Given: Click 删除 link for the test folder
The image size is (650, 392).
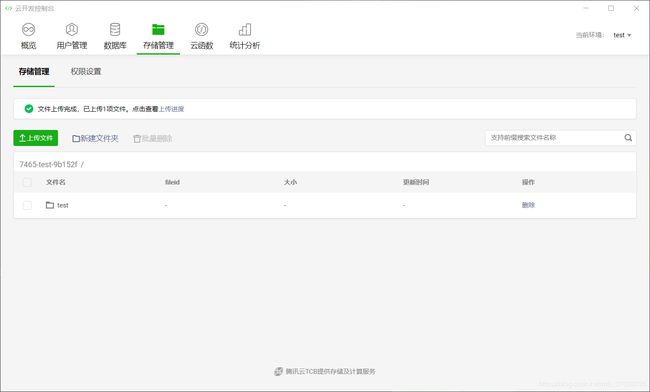Looking at the screenshot, I should pos(528,205).
